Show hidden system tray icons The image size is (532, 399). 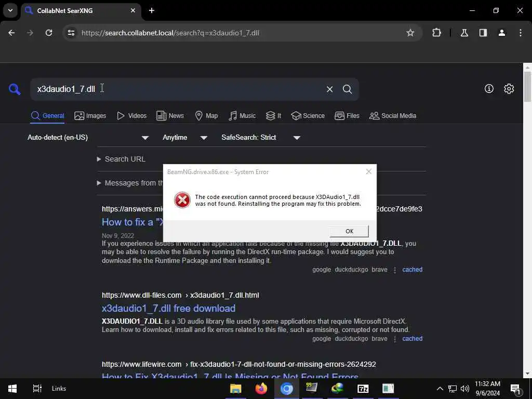coord(440,389)
